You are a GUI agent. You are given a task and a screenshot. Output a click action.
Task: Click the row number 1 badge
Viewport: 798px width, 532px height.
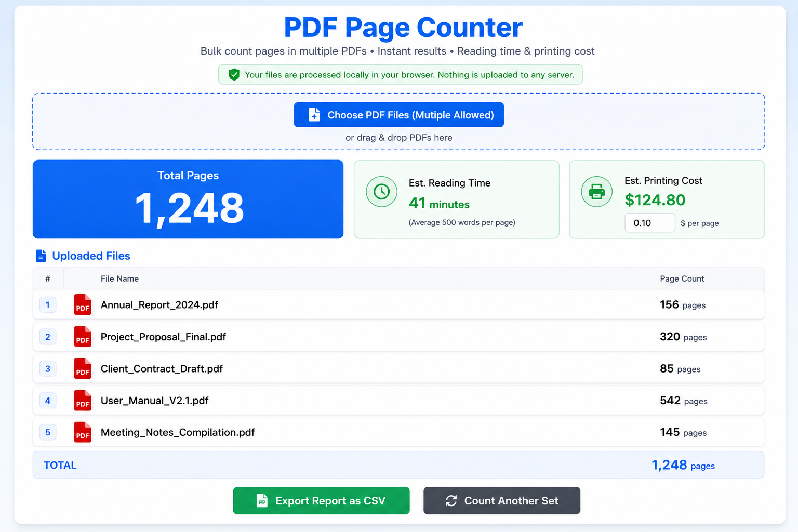pos(48,305)
